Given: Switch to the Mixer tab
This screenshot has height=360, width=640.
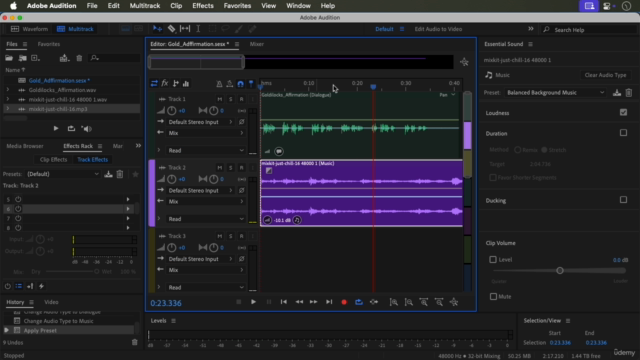Looking at the screenshot, I should click(257, 44).
